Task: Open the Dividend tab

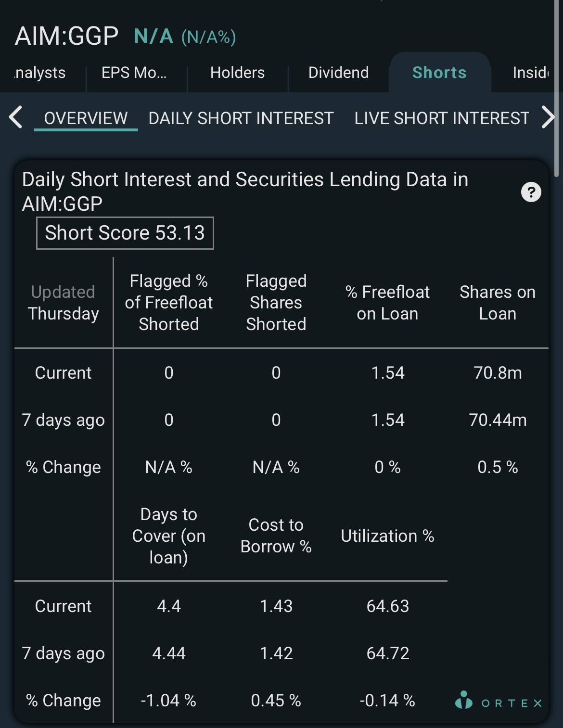Action: 338,73
